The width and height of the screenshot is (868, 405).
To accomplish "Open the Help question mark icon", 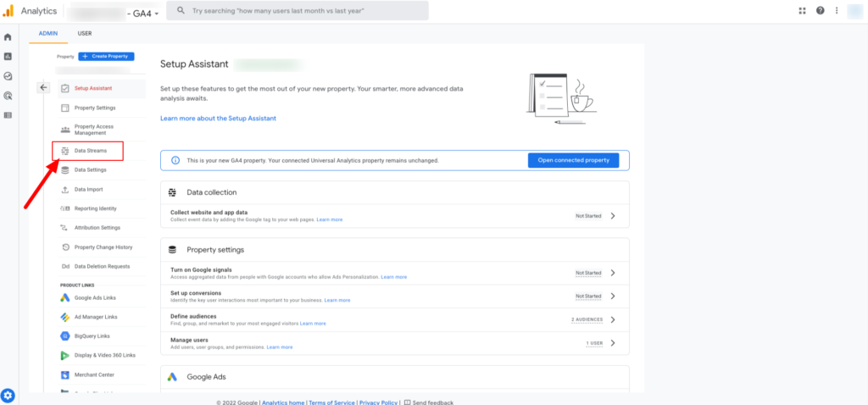I will tap(820, 10).
